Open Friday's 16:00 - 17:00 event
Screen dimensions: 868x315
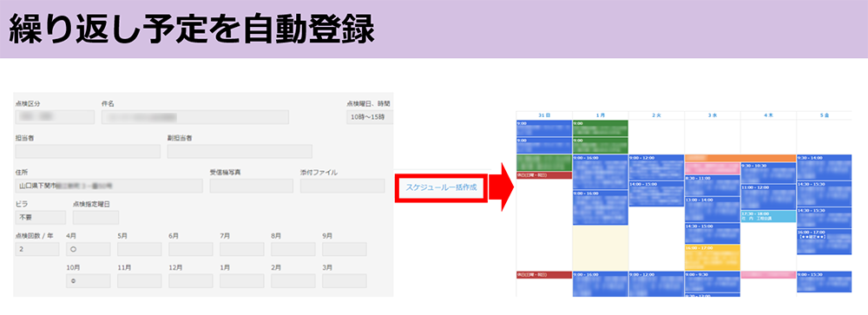click(825, 241)
